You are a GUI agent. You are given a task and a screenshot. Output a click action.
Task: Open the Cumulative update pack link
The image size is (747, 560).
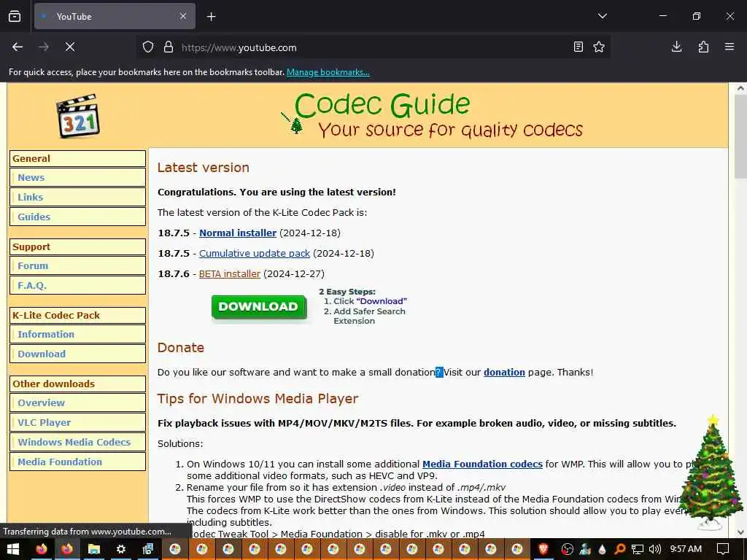(x=255, y=253)
